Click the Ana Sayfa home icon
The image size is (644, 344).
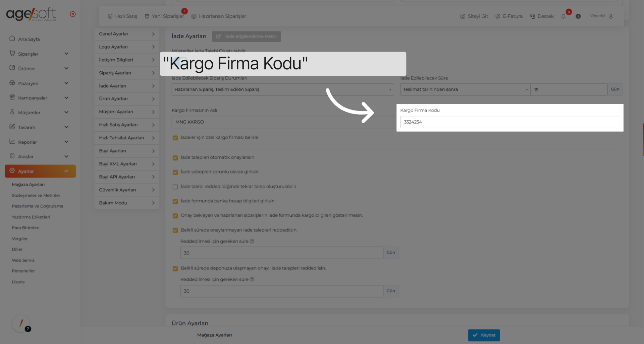click(x=12, y=39)
